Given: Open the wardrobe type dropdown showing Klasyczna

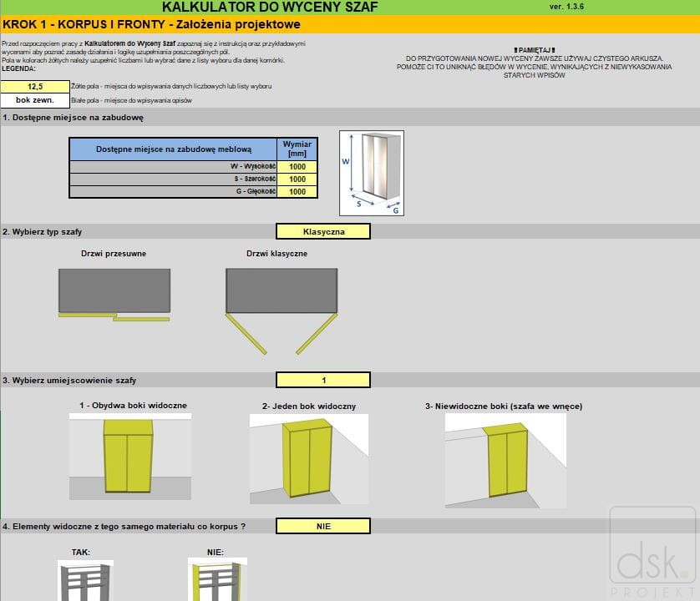Looking at the screenshot, I should [x=322, y=231].
